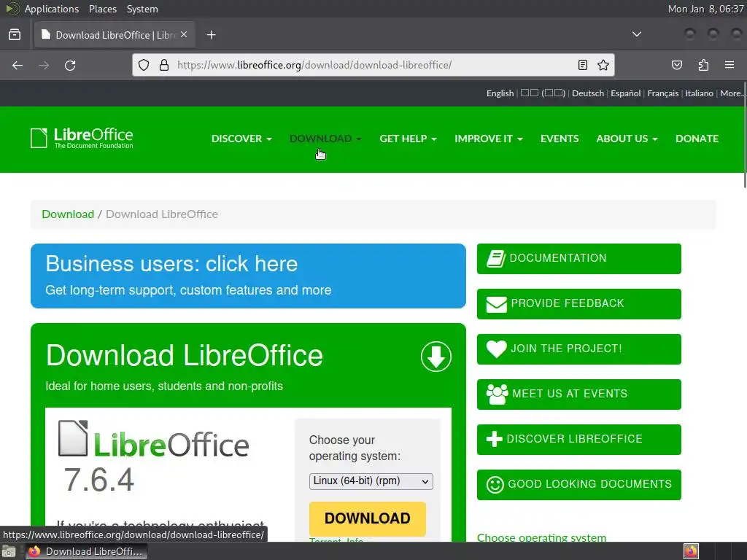This screenshot has height=560, width=747.
Task: Open the DISCOVER LIBREOFFICE sidebar button
Action: (x=578, y=440)
